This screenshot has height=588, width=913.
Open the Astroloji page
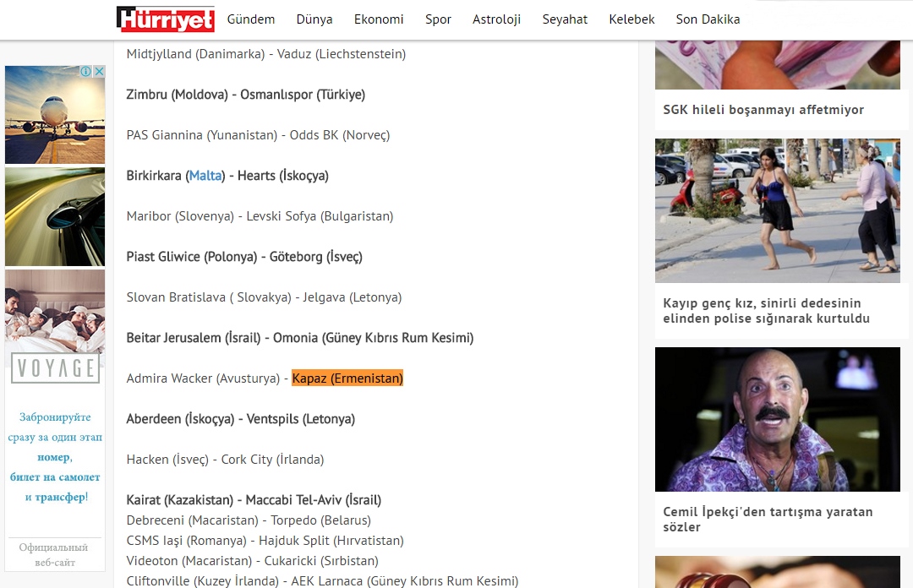pyautogui.click(x=496, y=19)
